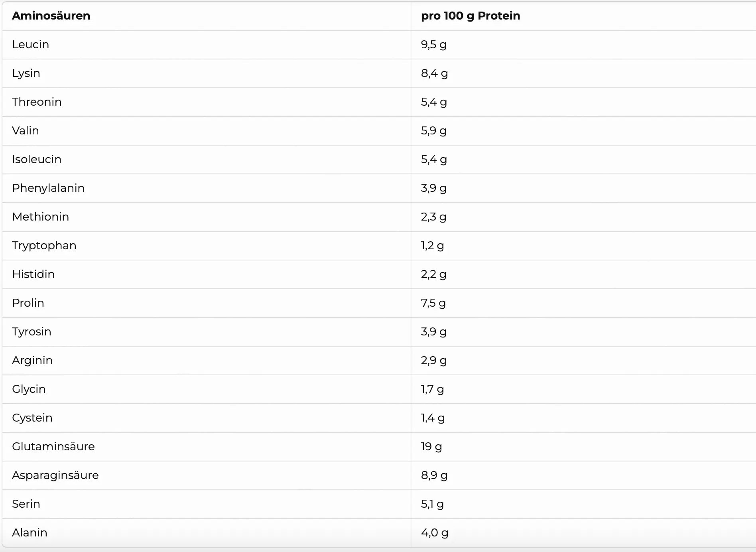Click the Valin value 5,9 g
756x552 pixels.
(434, 131)
